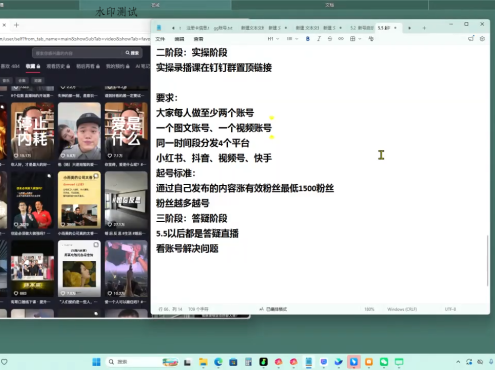Click the 搜索 button in the browser
The height and width of the screenshot is (370, 495).
point(133,53)
